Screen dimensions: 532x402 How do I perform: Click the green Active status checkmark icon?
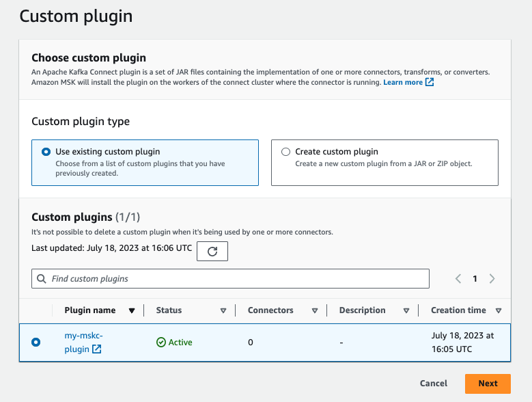161,343
